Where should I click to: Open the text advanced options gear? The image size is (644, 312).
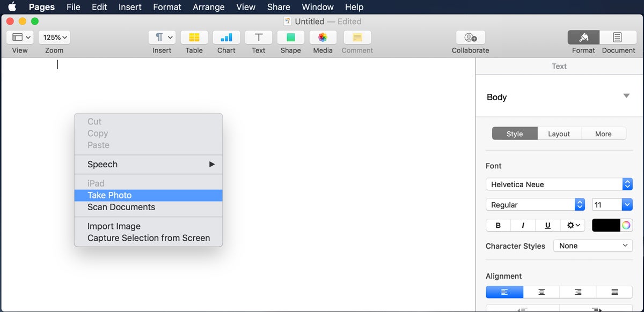coord(574,225)
